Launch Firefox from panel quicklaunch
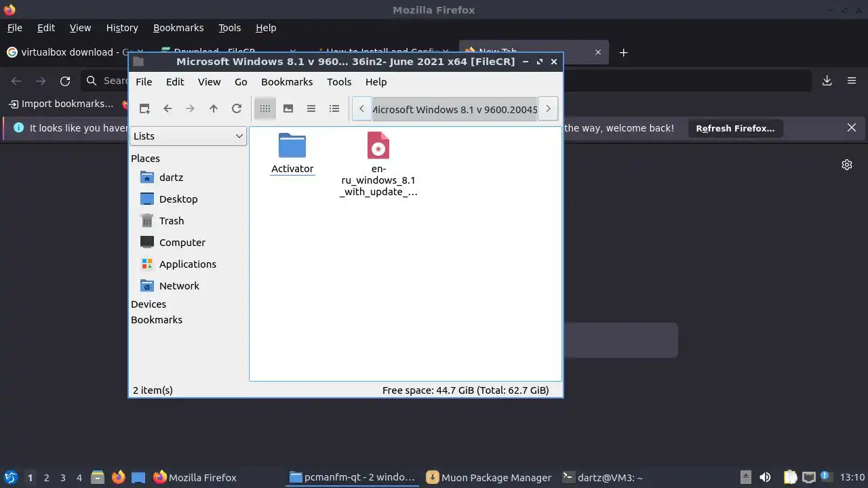The height and width of the screenshot is (488, 868). point(118,478)
